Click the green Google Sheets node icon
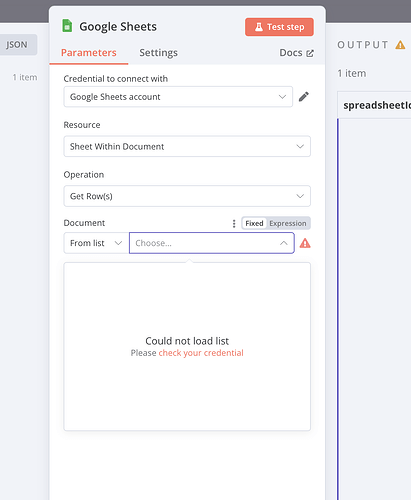This screenshot has width=411, height=500. [x=67, y=26]
